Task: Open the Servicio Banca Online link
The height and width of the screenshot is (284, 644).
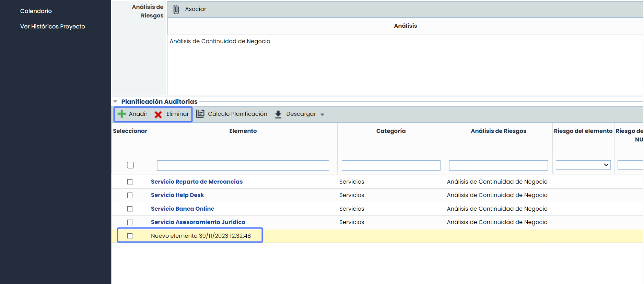Action: (183, 209)
